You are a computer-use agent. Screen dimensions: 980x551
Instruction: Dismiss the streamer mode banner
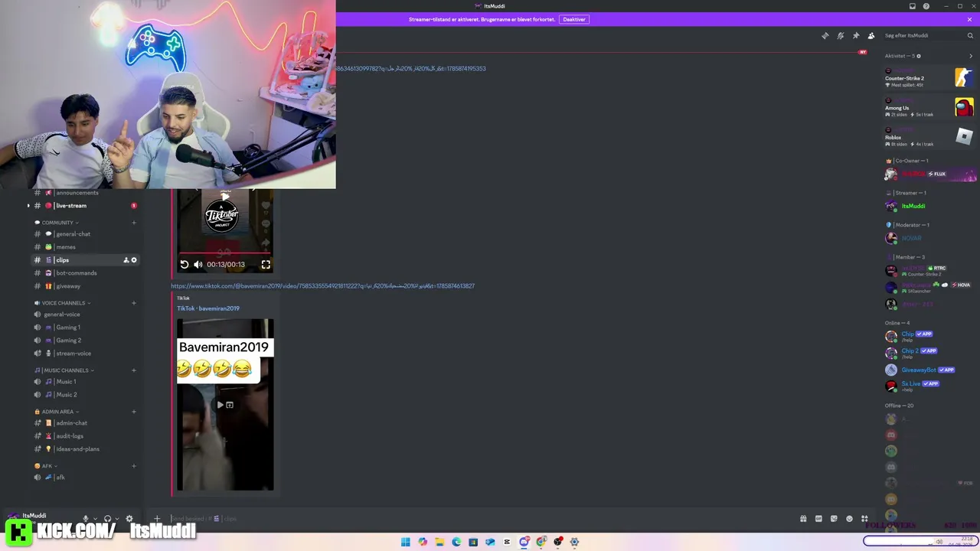coord(969,19)
